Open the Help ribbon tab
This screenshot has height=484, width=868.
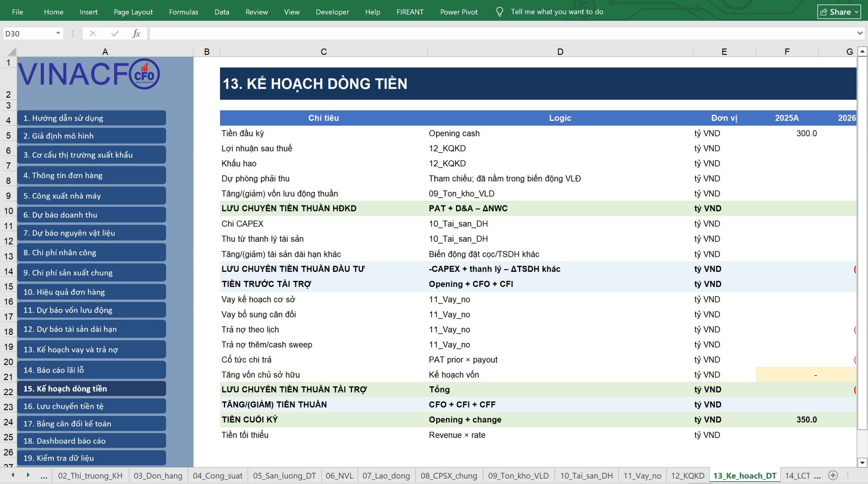[x=373, y=12]
